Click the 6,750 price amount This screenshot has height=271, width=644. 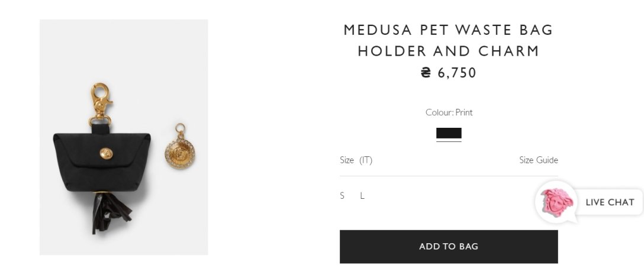point(456,73)
